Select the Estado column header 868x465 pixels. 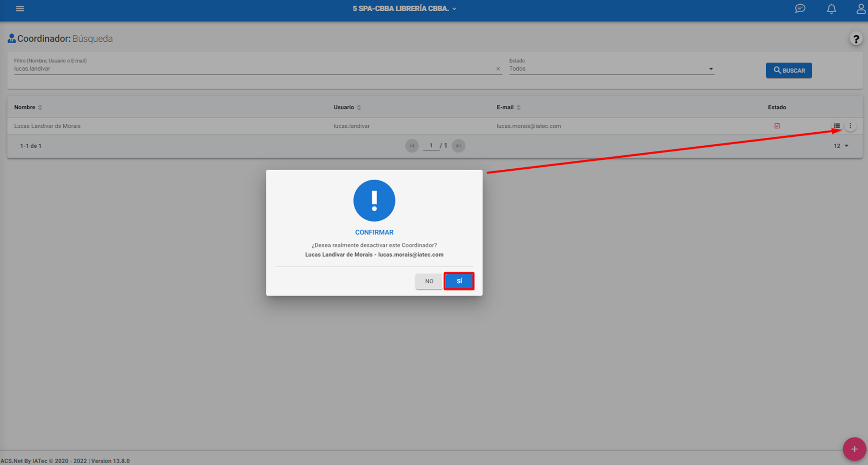(x=777, y=107)
